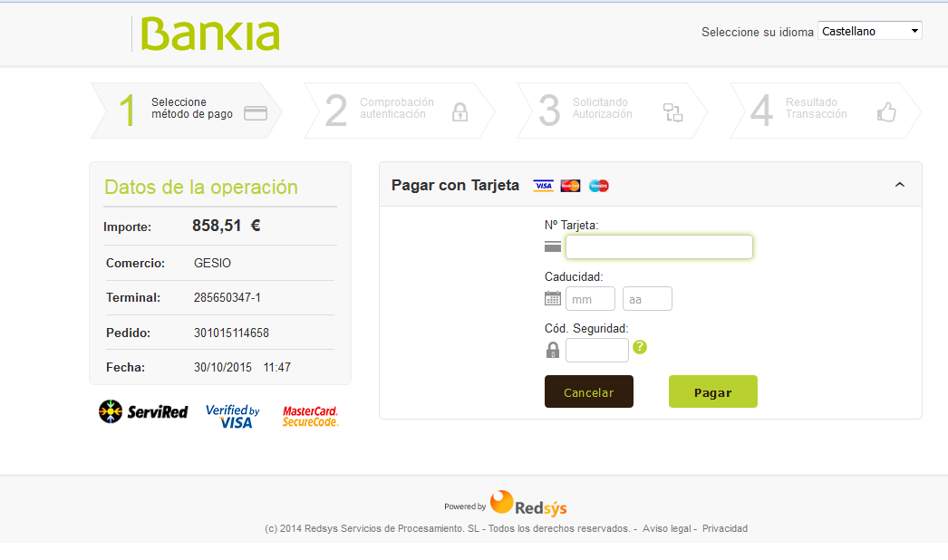
Task: Select step 2 Comprobación autenticación
Action: point(399,111)
